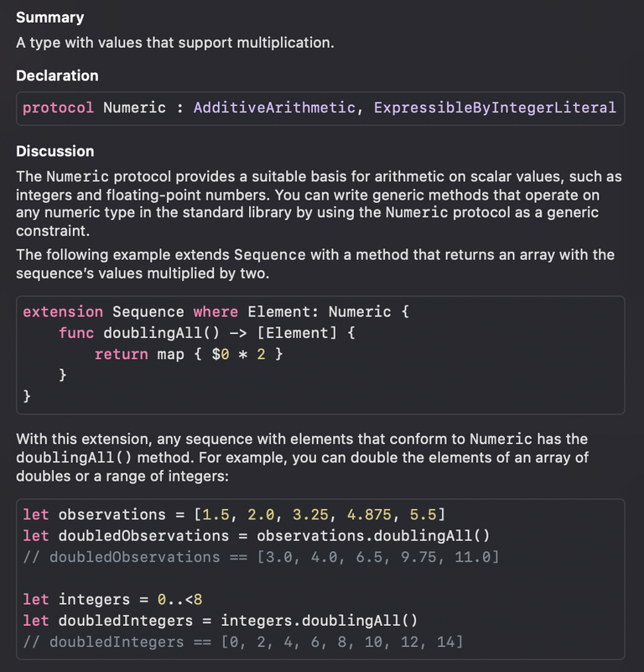Click the Declaration heading

point(57,76)
